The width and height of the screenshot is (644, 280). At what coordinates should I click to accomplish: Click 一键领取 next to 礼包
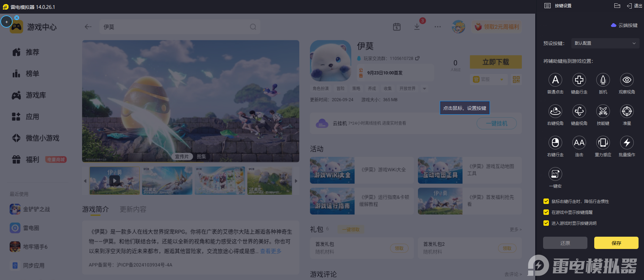(351, 230)
